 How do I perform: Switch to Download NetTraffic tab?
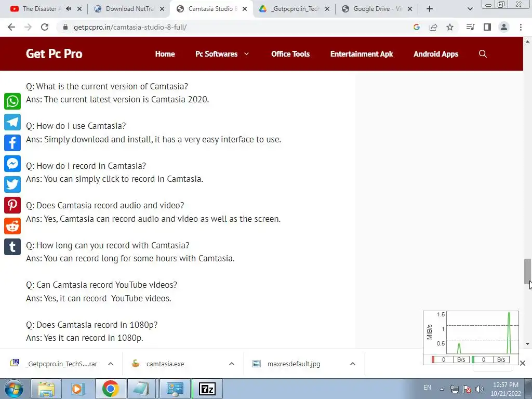click(129, 9)
